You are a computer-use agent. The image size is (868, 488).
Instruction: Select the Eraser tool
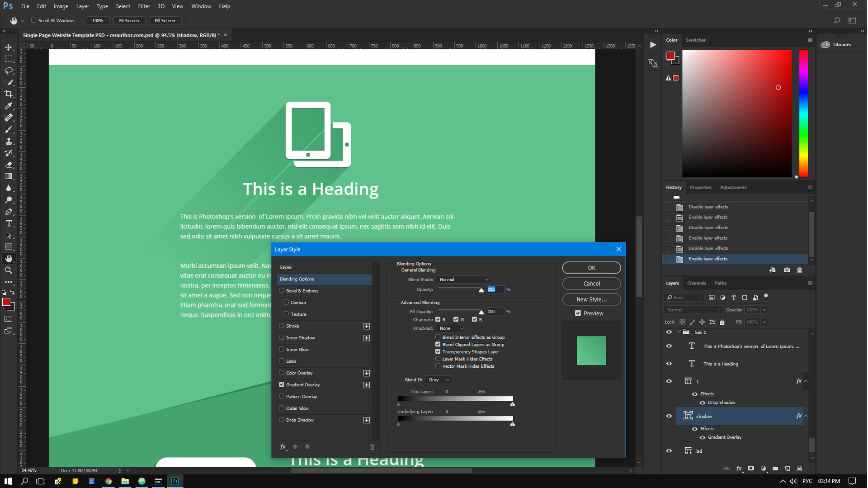point(9,165)
